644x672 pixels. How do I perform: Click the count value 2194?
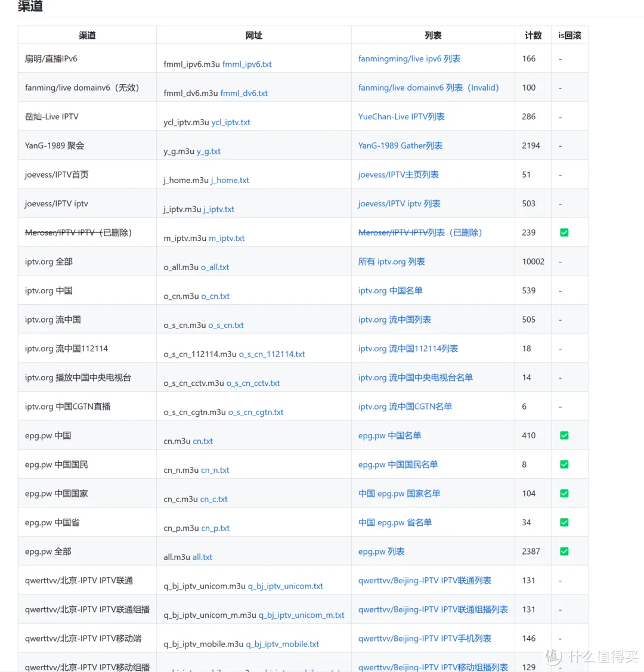[x=531, y=145]
